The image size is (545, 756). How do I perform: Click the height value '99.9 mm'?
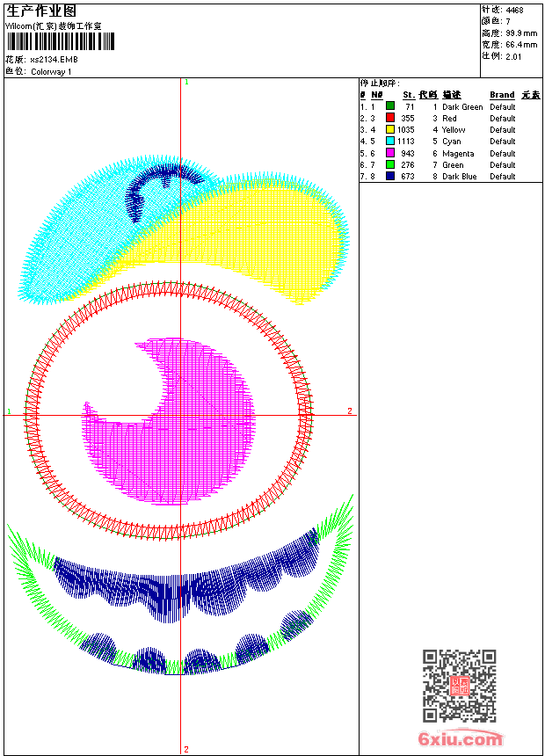point(521,33)
